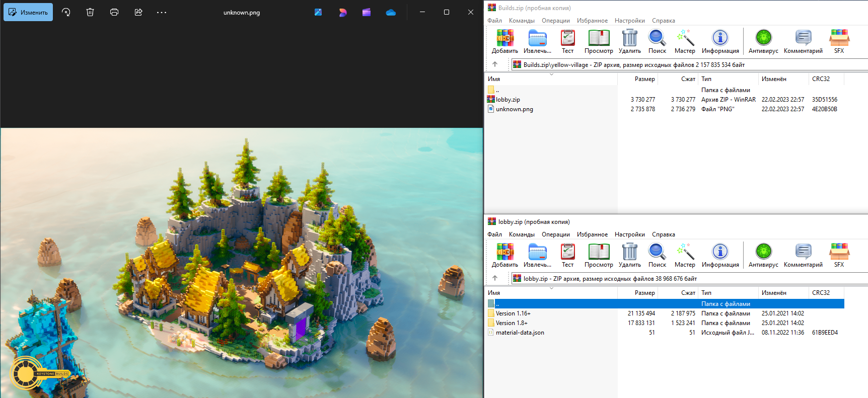Click Добавить icon in lobby.zip window

505,255
